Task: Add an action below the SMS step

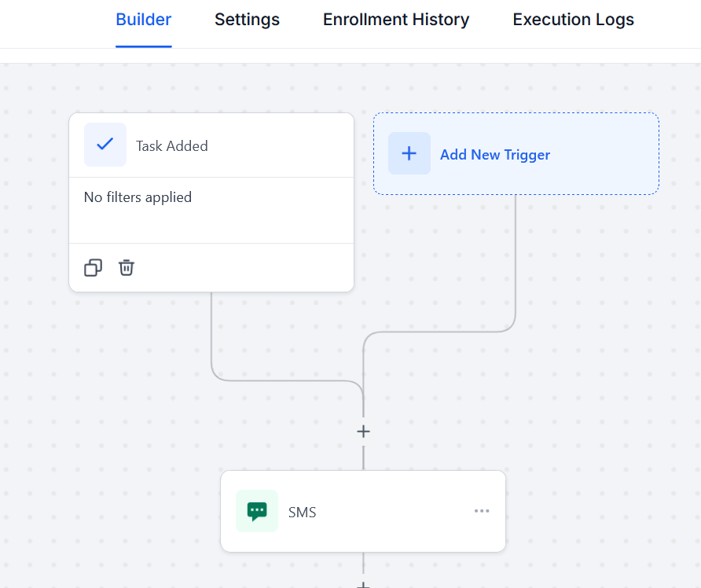Action: pyautogui.click(x=363, y=584)
